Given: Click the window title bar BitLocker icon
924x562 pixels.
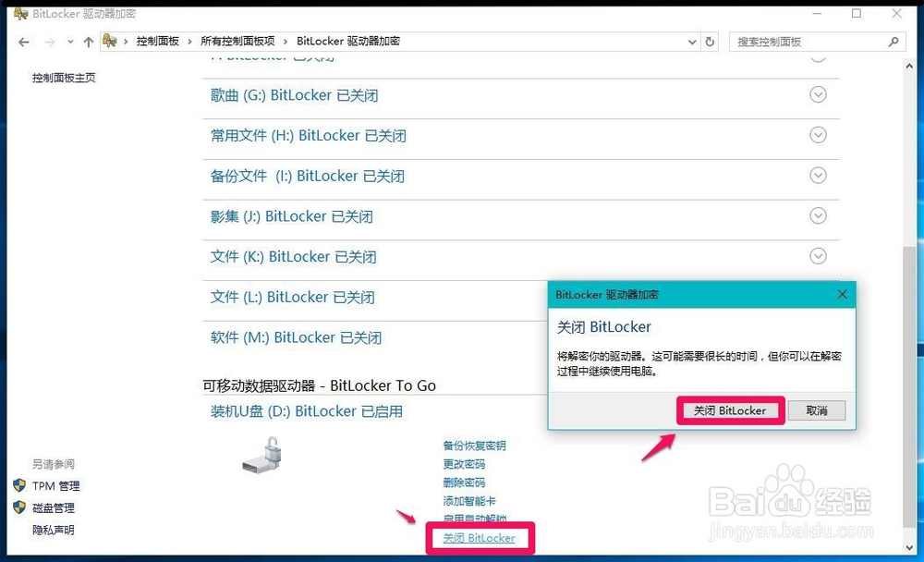Looking at the screenshot, I should point(20,13).
